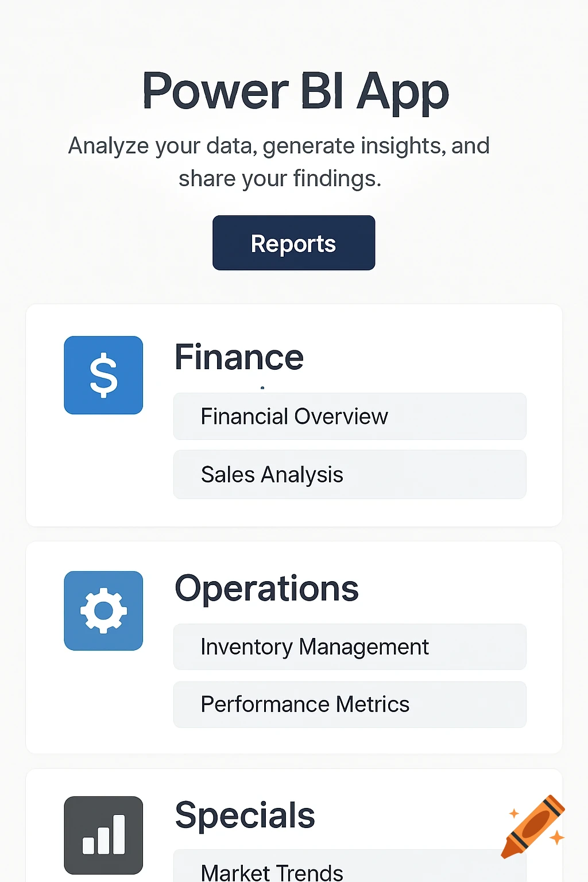Click the dark chart icon for Specials

tap(103, 835)
